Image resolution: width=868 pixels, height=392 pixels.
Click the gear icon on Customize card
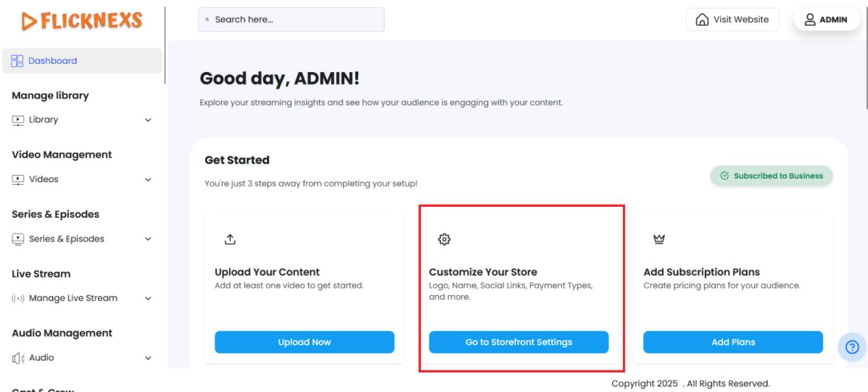coord(444,239)
